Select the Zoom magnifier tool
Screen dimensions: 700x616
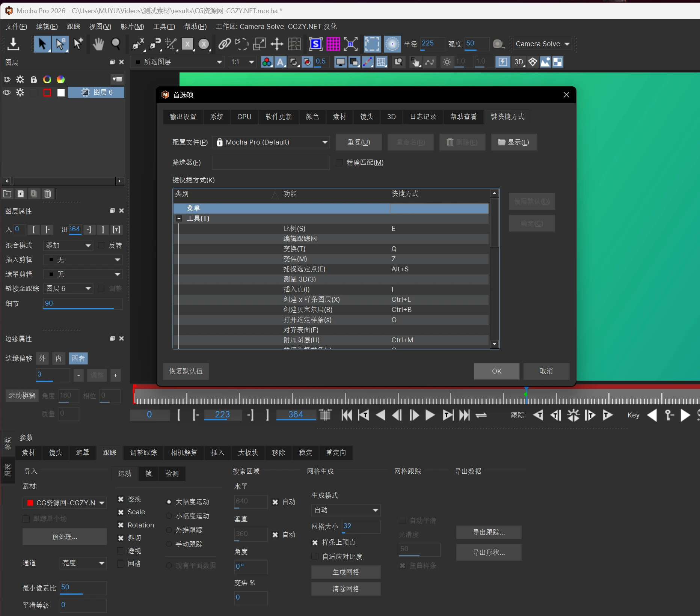116,44
